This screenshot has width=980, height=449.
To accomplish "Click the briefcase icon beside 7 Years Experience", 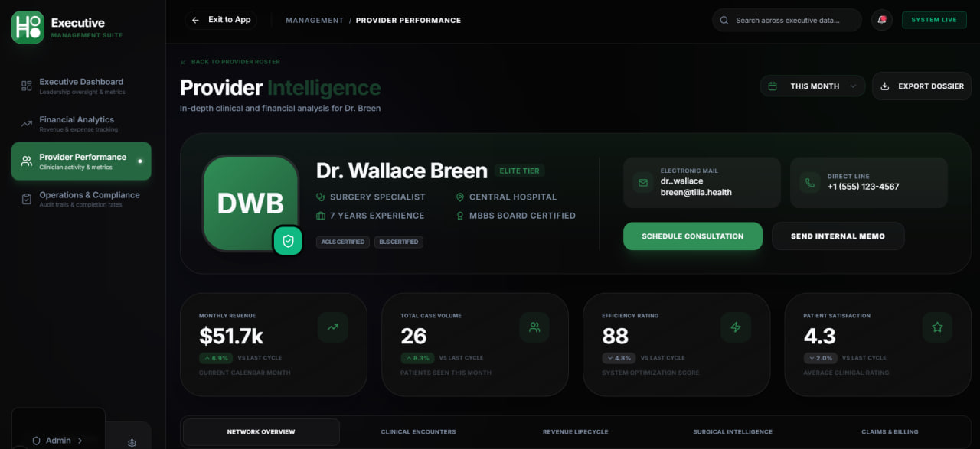I will (321, 216).
